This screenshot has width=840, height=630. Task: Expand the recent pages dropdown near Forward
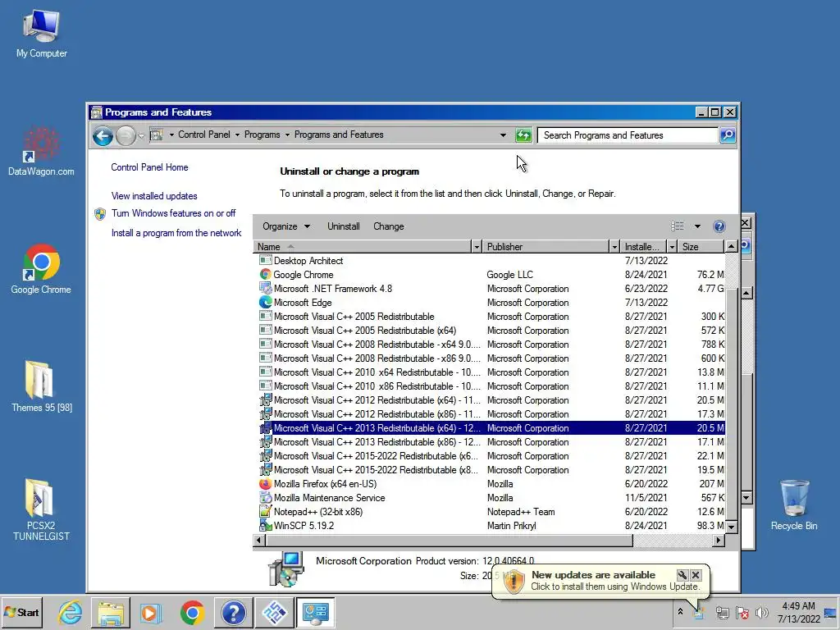point(141,135)
